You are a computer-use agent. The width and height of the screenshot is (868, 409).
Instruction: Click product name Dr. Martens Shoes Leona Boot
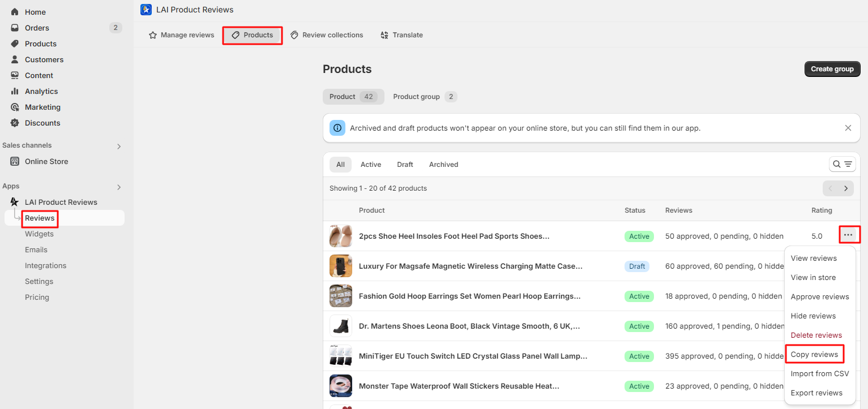tap(469, 326)
